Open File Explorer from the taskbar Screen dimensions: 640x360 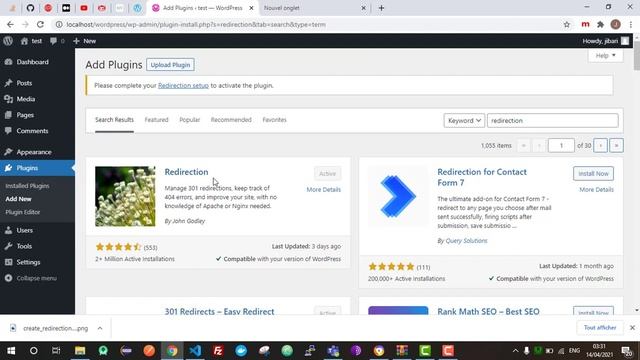[x=80, y=351]
